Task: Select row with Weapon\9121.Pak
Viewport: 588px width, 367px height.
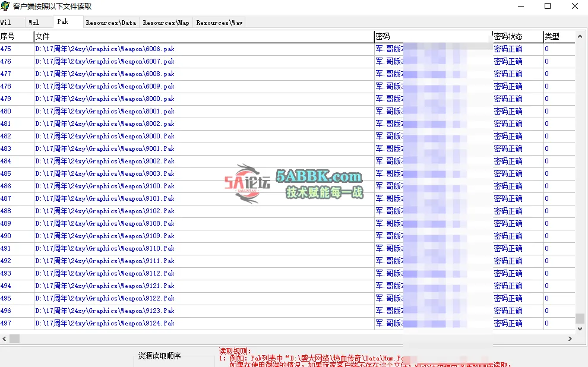Action: click(x=287, y=286)
